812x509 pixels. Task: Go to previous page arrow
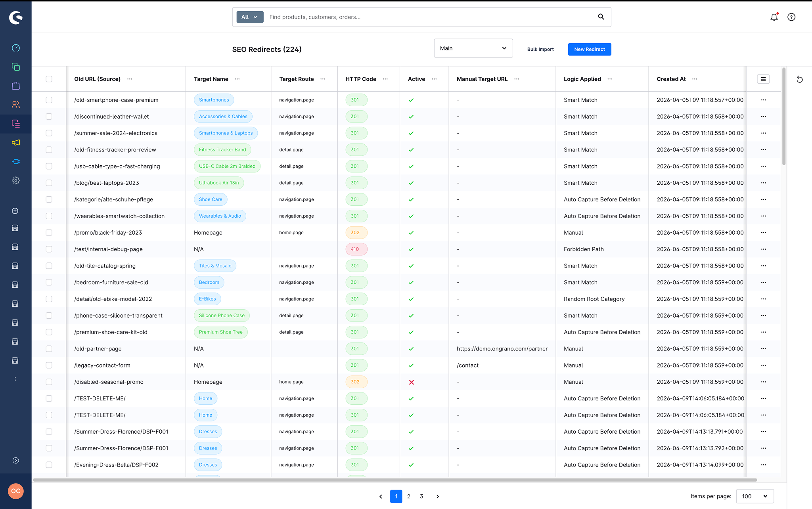(381, 496)
